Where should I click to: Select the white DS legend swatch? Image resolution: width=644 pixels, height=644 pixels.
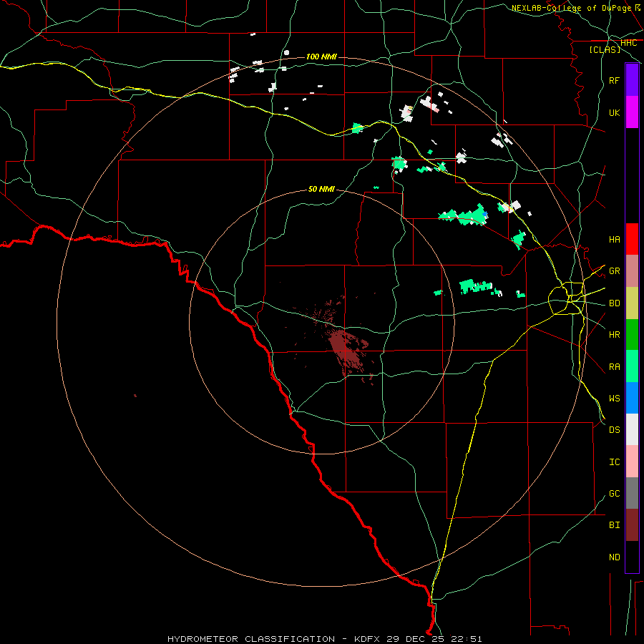[632, 429]
